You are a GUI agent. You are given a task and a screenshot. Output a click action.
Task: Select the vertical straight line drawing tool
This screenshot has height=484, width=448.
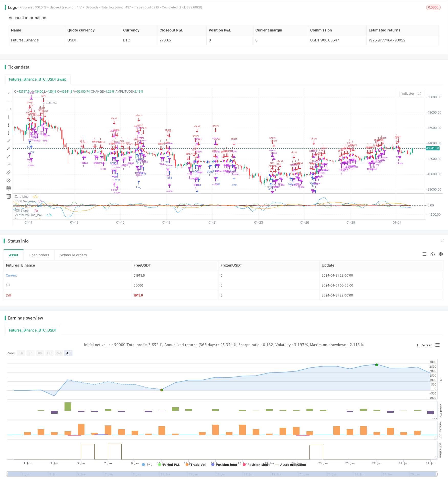pos(9,117)
